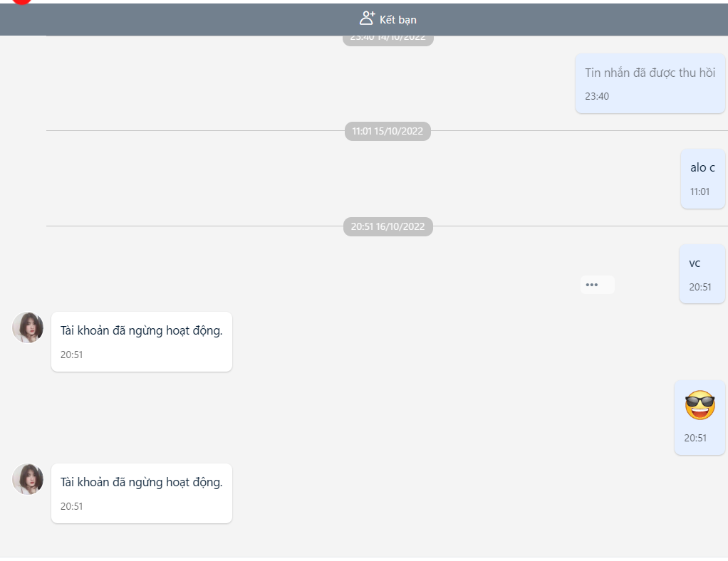The height and width of the screenshot is (561, 728).
Task: Click the 20:51 timestamp below the emoji
Action: point(695,438)
